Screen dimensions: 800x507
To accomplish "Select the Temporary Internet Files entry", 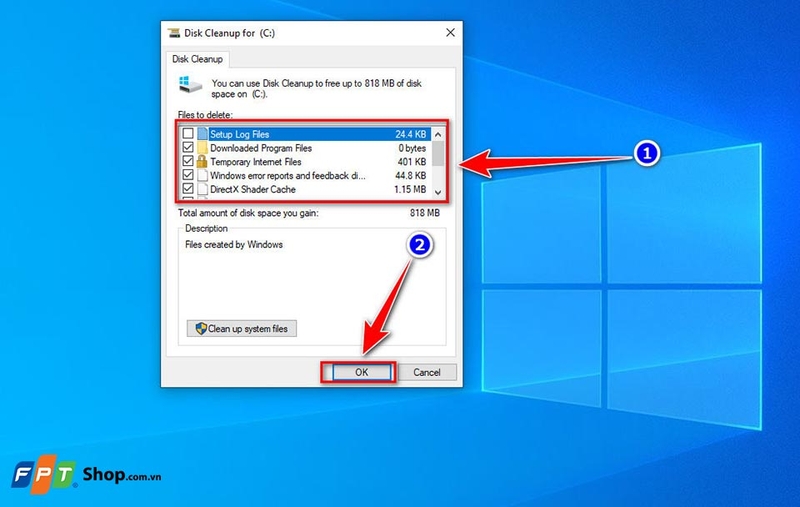I will (256, 162).
